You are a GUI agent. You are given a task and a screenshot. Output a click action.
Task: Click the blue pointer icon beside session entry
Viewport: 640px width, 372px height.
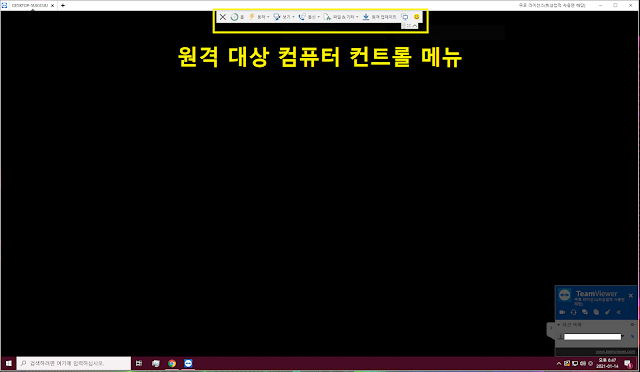click(632, 336)
